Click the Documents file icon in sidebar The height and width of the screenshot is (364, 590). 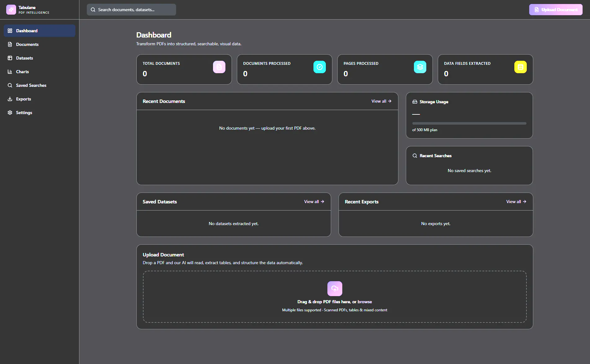(10, 44)
